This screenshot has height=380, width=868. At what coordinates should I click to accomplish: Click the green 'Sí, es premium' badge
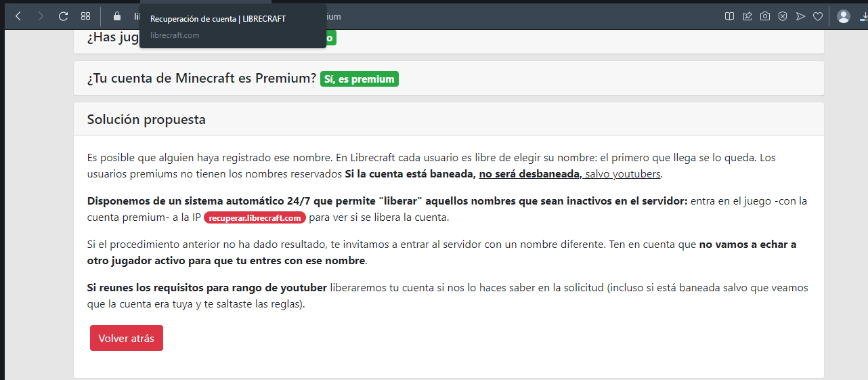[x=360, y=79]
